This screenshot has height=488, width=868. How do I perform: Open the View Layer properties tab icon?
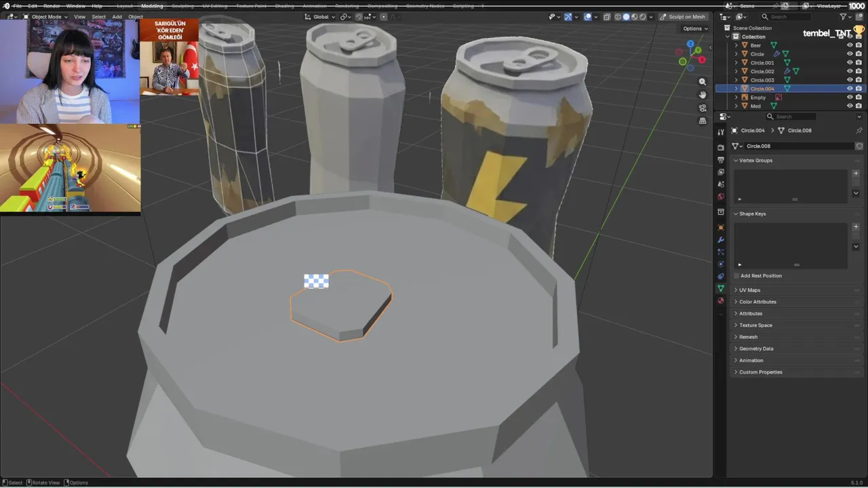[x=721, y=171]
